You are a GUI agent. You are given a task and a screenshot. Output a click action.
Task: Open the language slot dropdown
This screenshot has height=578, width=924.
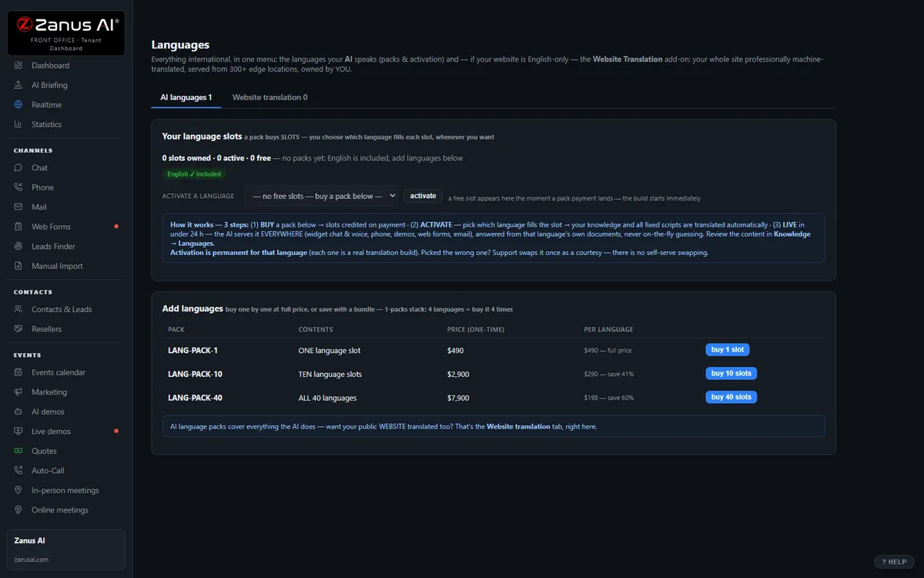[320, 196]
